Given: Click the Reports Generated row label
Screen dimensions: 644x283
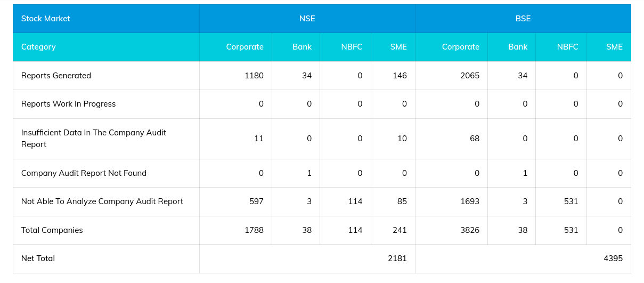Looking at the screenshot, I should click(56, 76).
